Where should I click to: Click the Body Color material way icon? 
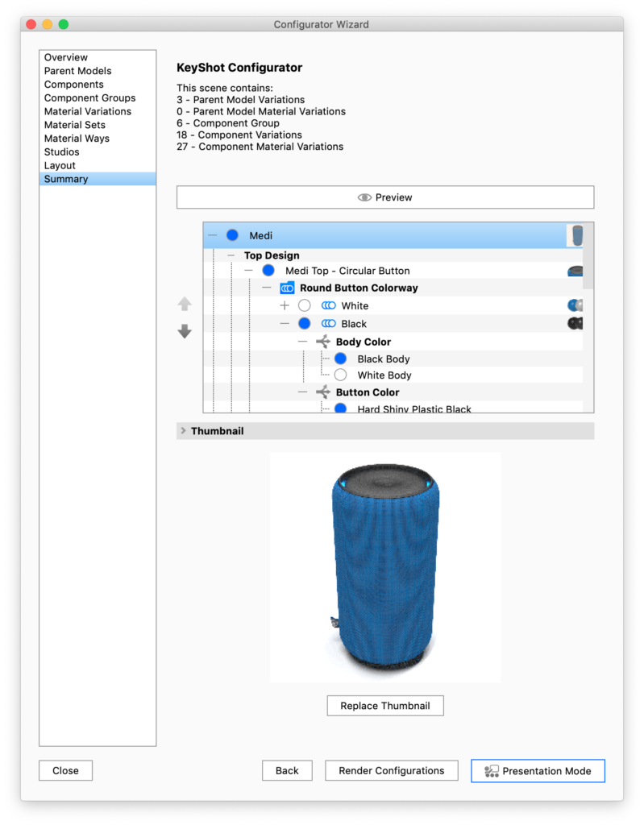pyautogui.click(x=323, y=342)
